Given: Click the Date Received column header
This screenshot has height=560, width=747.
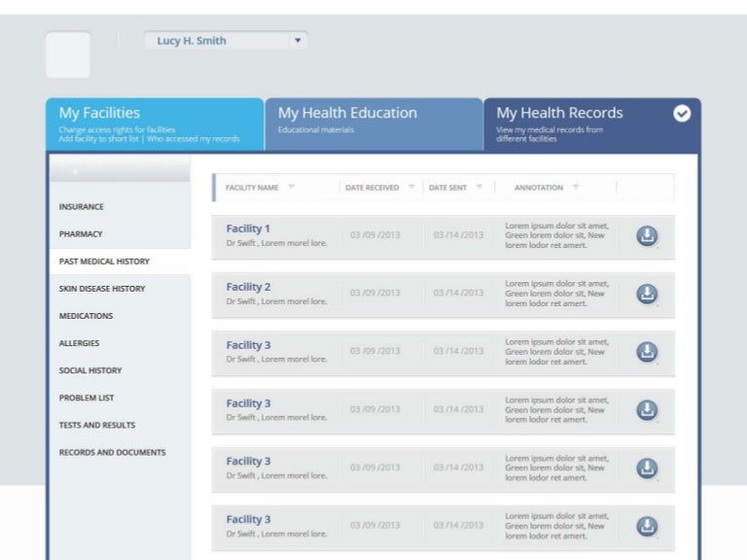Looking at the screenshot, I should pyautogui.click(x=373, y=188).
